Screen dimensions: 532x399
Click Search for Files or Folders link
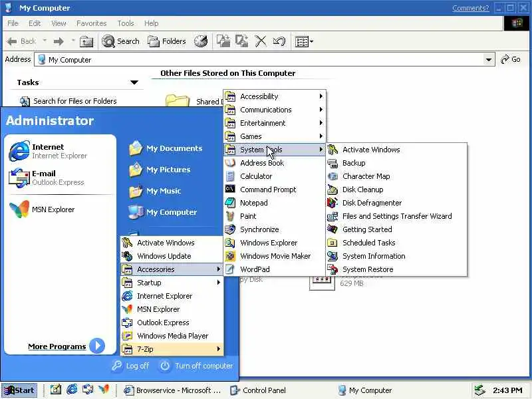[68, 101]
